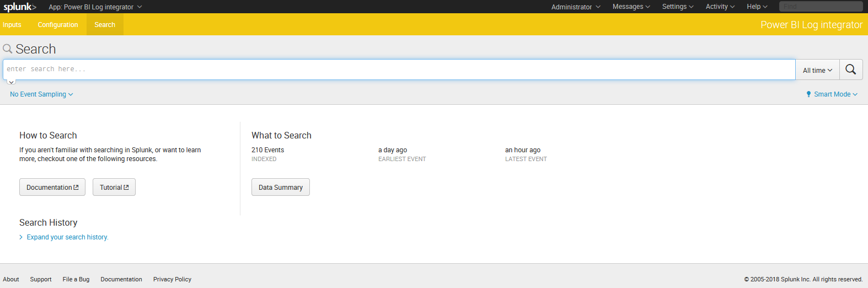Click 'an hour ago' latest event
Image resolution: width=868 pixels, height=288 pixels.
tap(523, 150)
